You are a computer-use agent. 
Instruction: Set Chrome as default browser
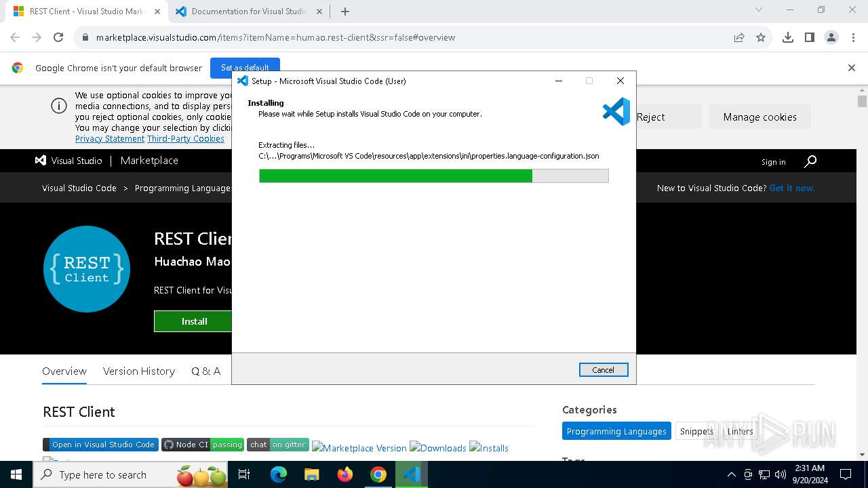click(245, 68)
